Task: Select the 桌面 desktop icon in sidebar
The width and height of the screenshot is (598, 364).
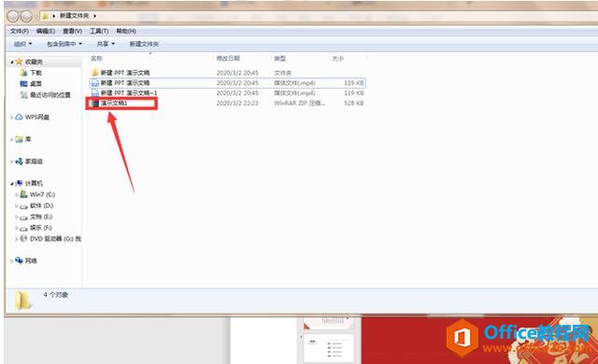Action: click(x=23, y=83)
